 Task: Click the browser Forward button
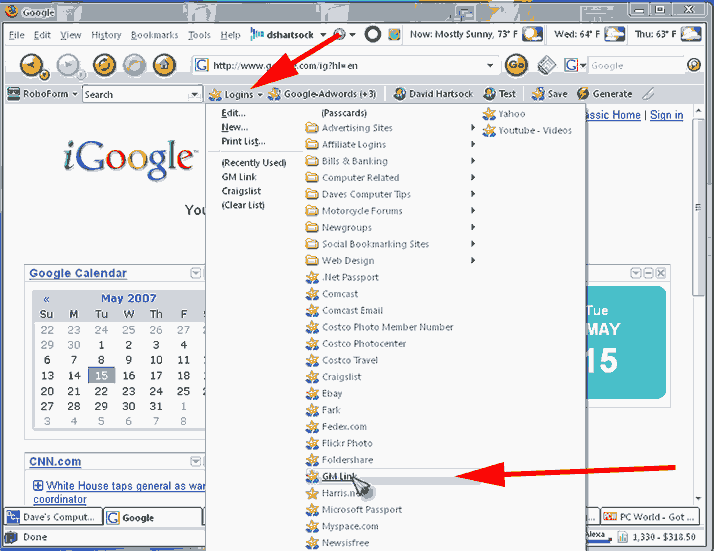[69, 66]
